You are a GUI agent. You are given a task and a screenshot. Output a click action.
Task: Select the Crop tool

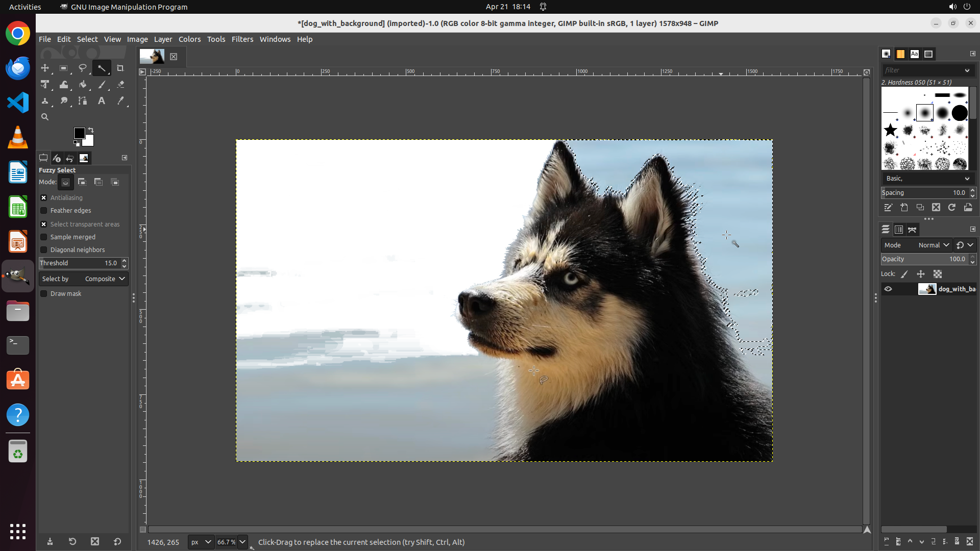(x=120, y=68)
